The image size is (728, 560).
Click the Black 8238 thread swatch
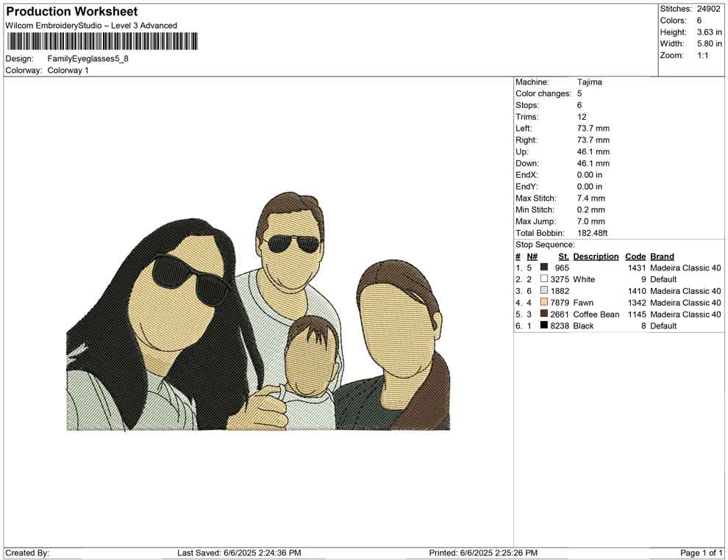tap(543, 326)
